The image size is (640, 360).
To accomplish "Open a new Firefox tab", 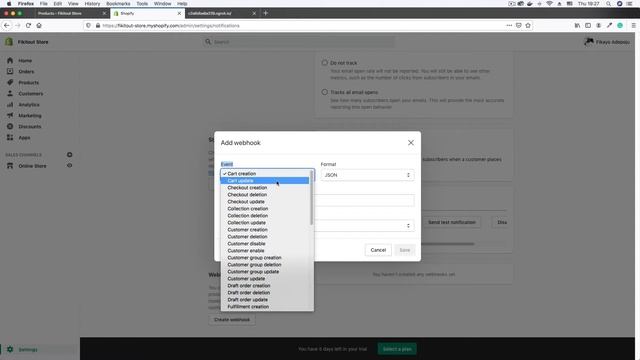I will (266, 13).
